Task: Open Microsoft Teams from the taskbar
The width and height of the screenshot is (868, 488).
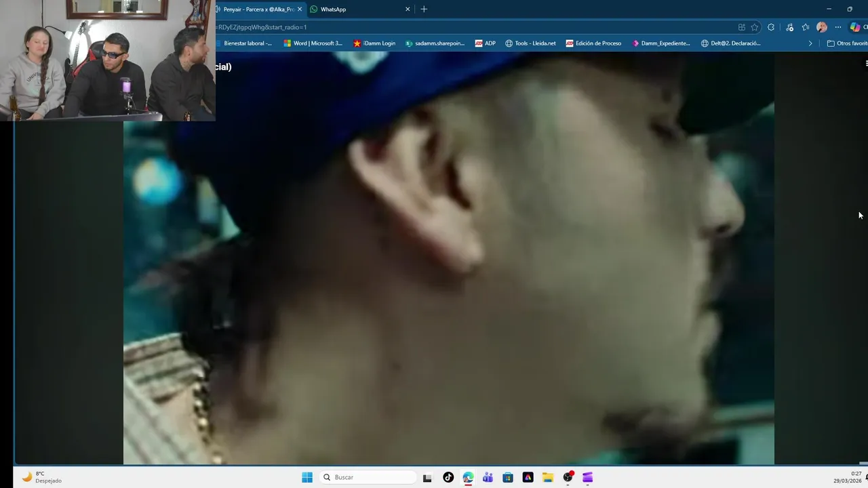Action: click(488, 477)
